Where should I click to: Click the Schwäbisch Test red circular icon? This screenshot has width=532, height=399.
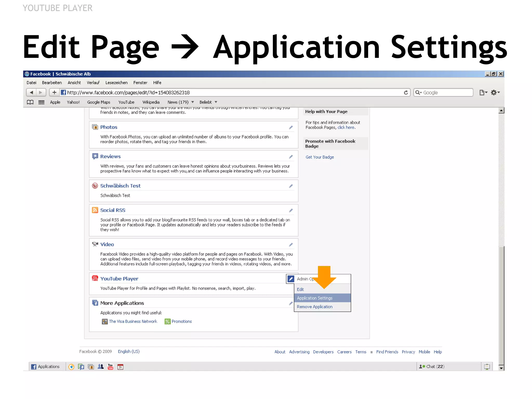(x=95, y=186)
